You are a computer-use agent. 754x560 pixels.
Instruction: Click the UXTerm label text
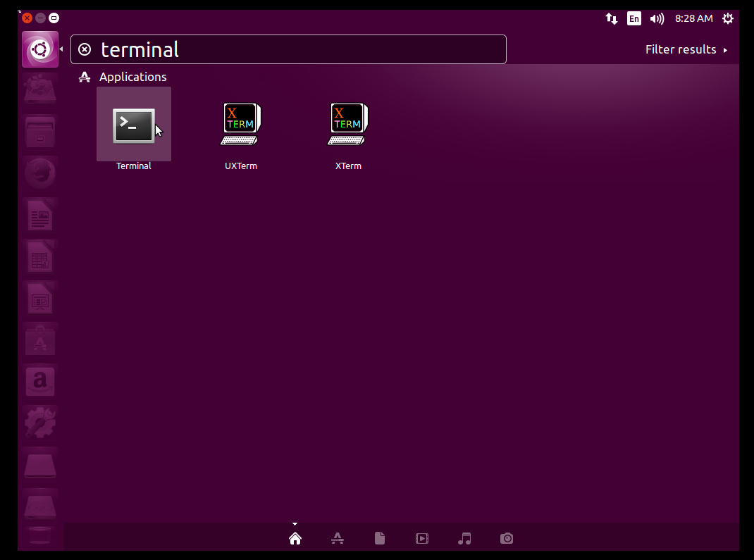click(x=241, y=166)
